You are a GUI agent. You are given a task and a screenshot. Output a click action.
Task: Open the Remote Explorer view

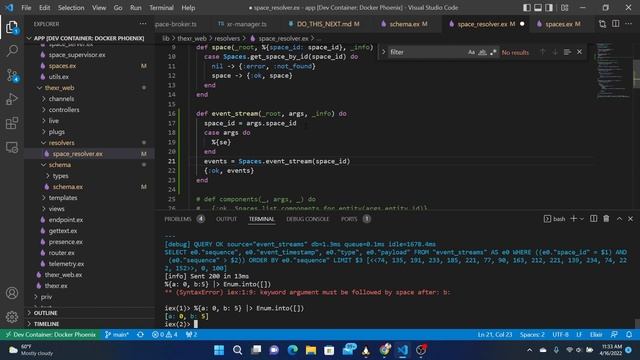click(12, 147)
